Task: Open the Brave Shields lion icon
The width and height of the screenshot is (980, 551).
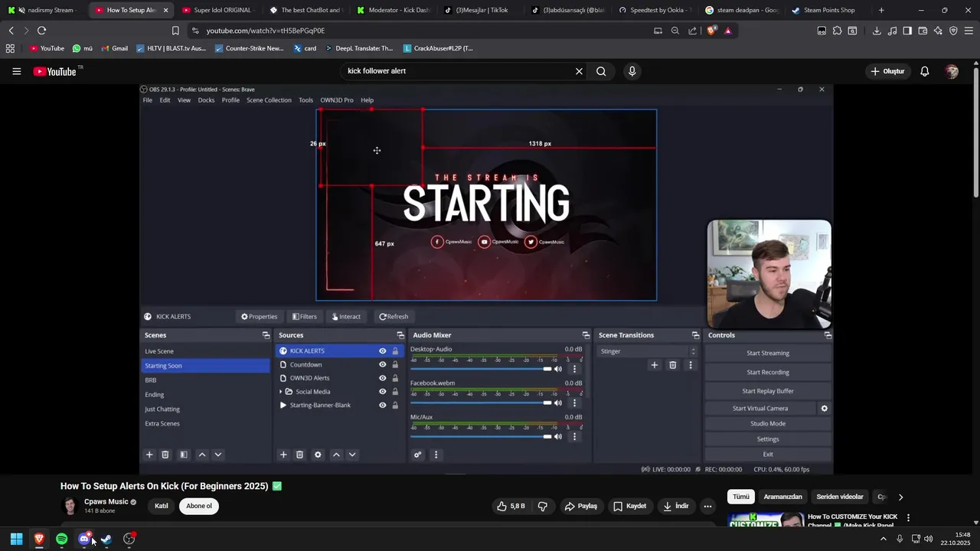Action: [711, 31]
